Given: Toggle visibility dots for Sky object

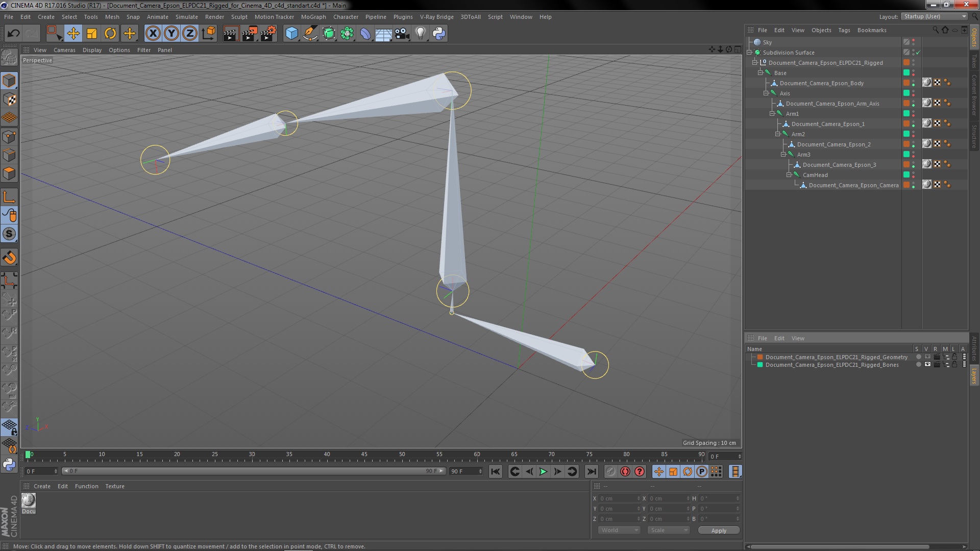Looking at the screenshot, I should (914, 42).
